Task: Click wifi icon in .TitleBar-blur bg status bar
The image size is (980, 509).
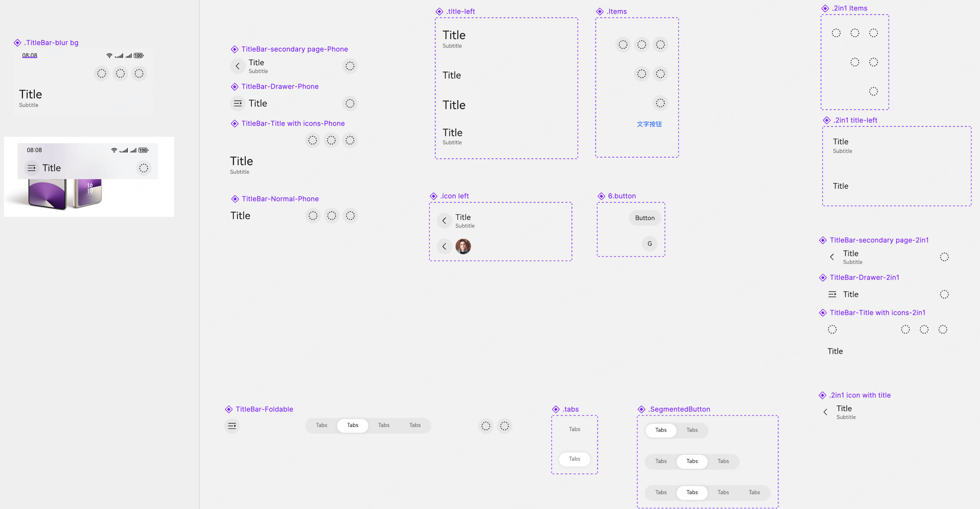Action: (x=109, y=56)
